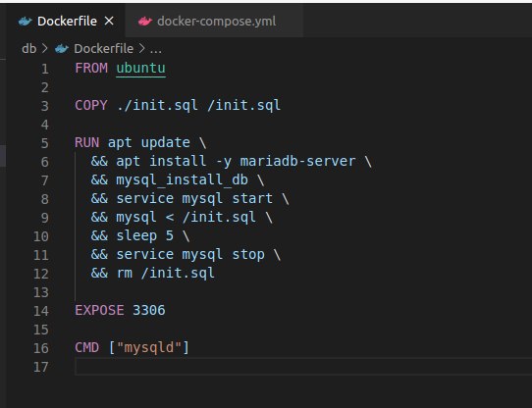
Task: Click the whale icon in the breadcrumb
Action: click(x=62, y=49)
